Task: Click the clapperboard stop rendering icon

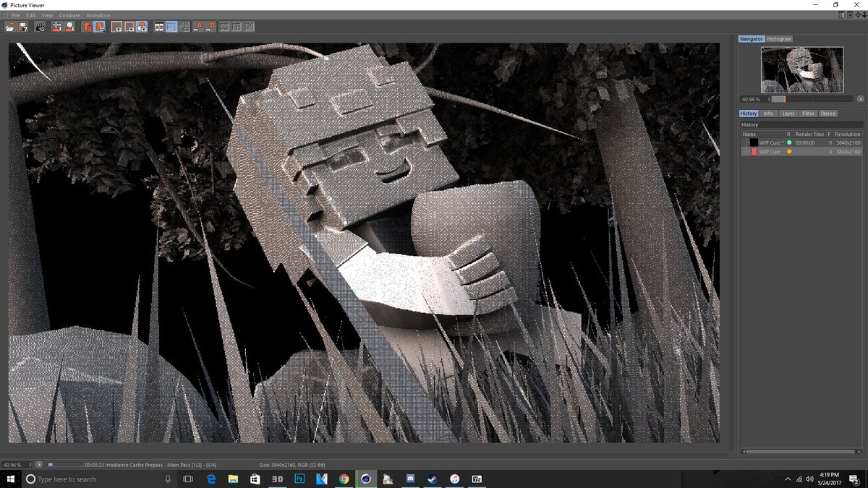Action: pos(40,27)
